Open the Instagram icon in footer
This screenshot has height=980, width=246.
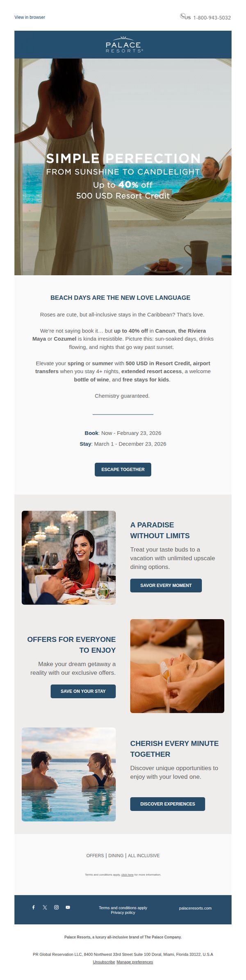click(x=56, y=907)
